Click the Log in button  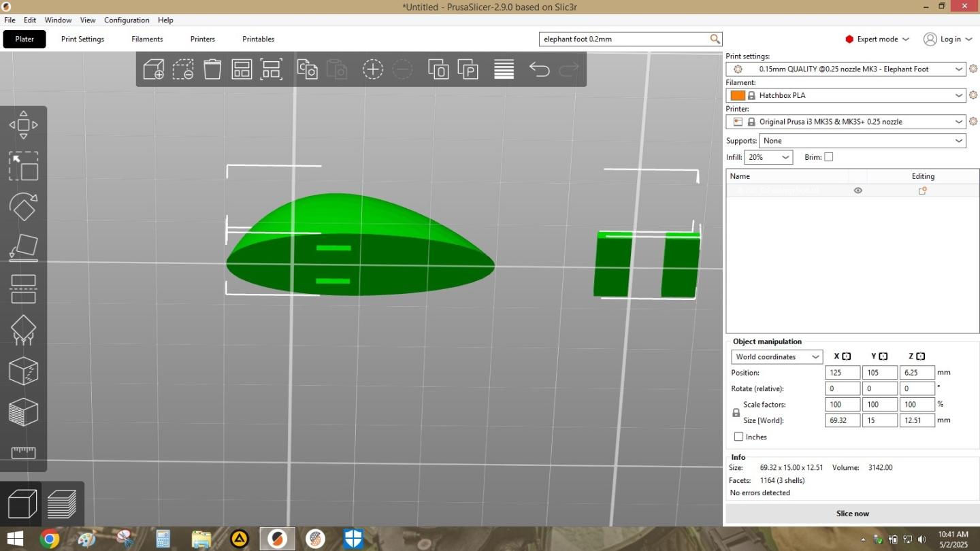[943, 39]
